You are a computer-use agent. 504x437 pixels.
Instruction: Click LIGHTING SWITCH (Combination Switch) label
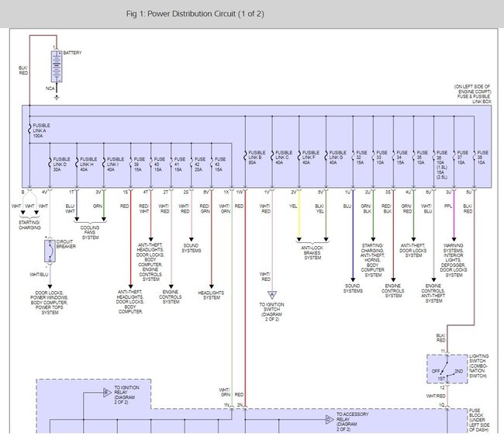478,366
